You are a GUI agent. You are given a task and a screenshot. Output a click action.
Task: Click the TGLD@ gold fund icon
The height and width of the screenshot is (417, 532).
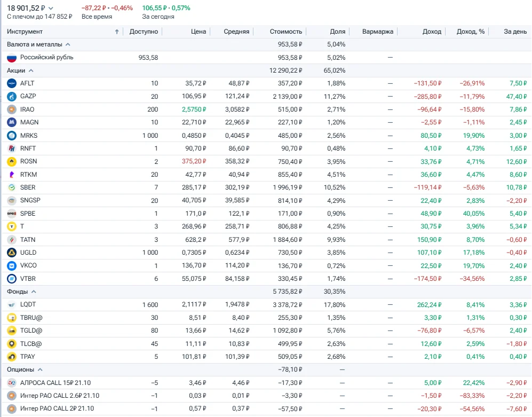click(x=12, y=331)
